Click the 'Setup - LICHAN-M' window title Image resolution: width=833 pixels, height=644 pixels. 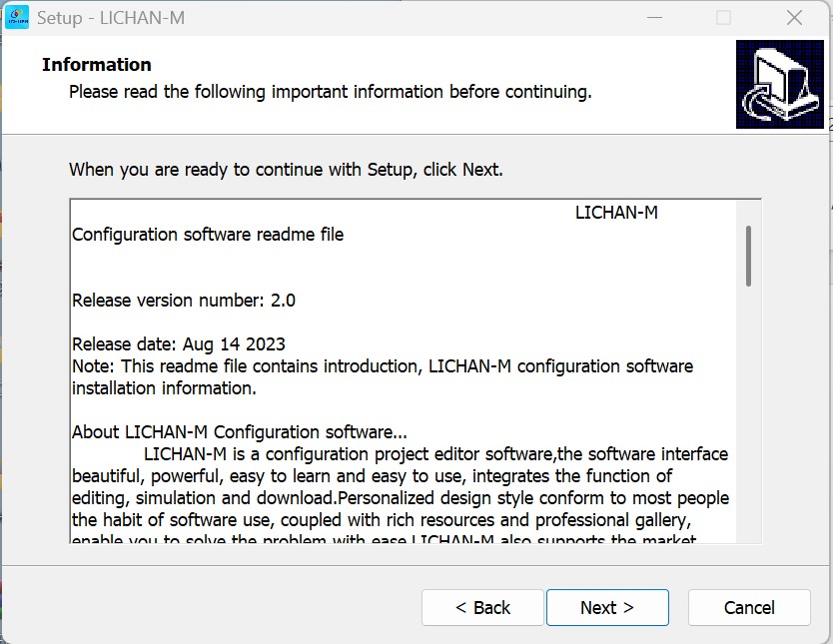(x=111, y=18)
